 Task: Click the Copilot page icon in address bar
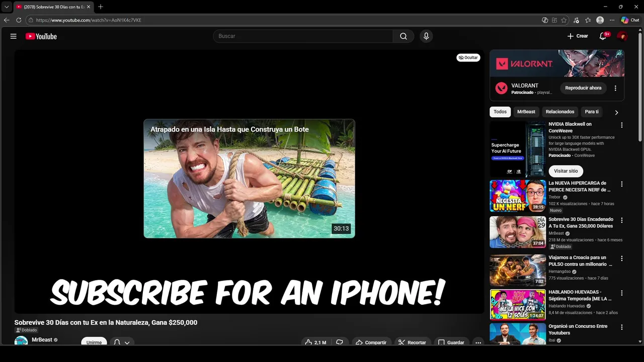point(545,20)
